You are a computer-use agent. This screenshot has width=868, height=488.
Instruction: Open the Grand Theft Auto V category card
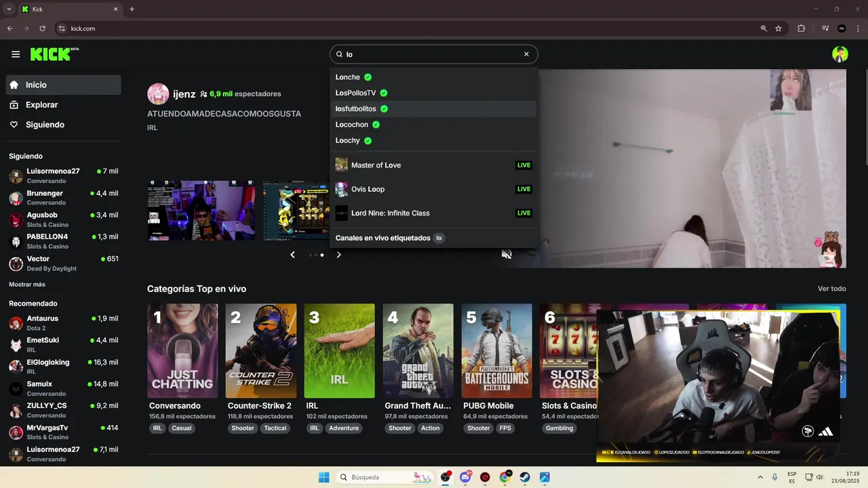pos(418,350)
